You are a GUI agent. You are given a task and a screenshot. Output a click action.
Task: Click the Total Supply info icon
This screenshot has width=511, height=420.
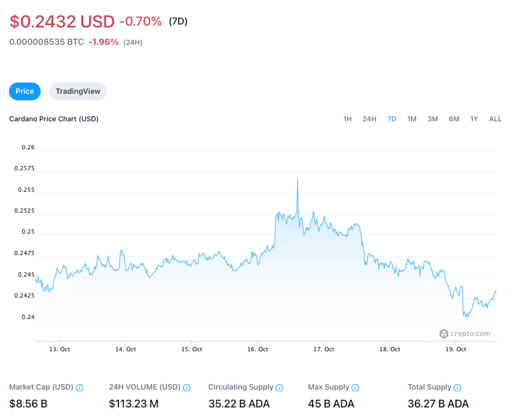(457, 388)
